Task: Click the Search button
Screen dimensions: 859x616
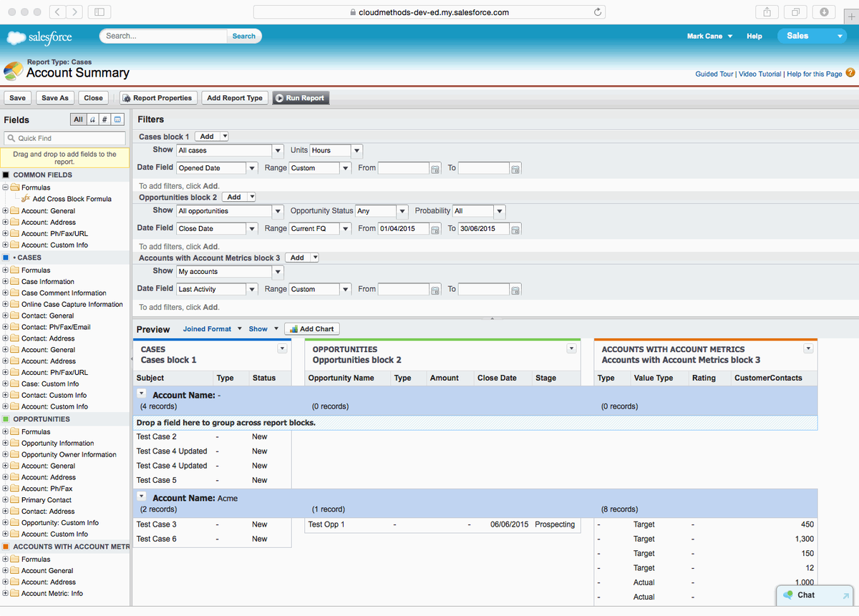Action: (243, 36)
